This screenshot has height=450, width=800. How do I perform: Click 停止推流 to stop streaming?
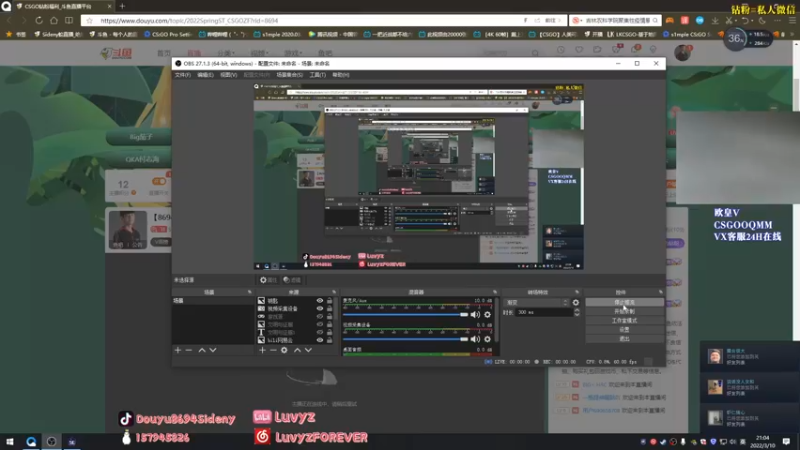(x=624, y=303)
